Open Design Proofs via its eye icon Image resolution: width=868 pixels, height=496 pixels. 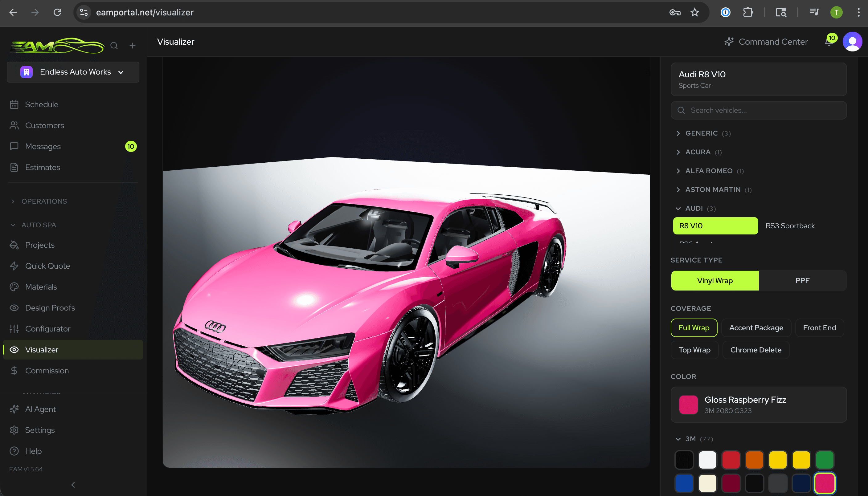tap(14, 308)
